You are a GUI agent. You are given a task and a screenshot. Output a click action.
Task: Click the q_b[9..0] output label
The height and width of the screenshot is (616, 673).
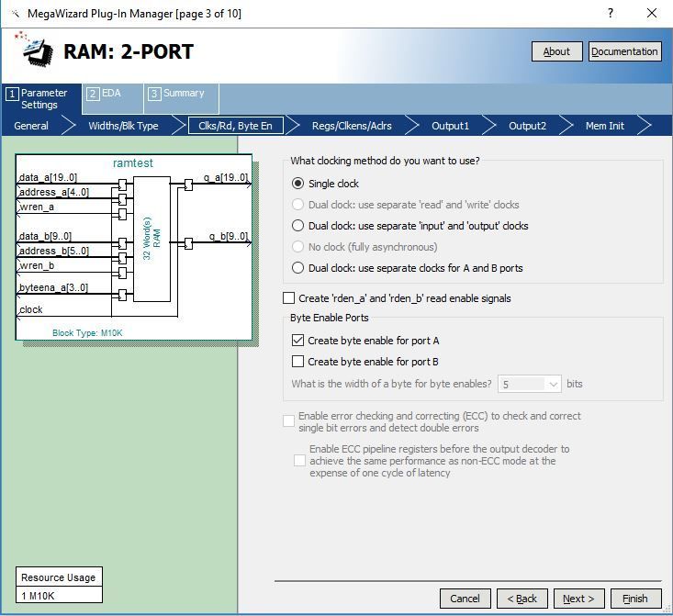[x=229, y=236]
